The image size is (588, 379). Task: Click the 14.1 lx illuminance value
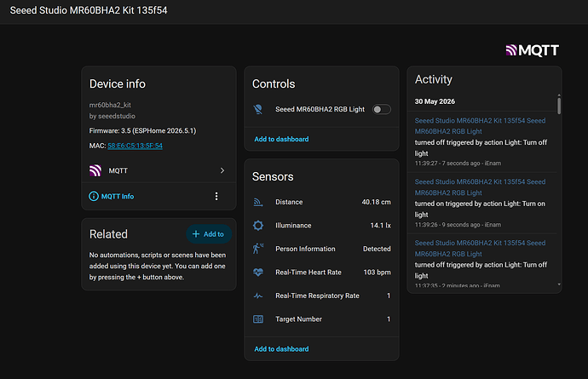(380, 226)
